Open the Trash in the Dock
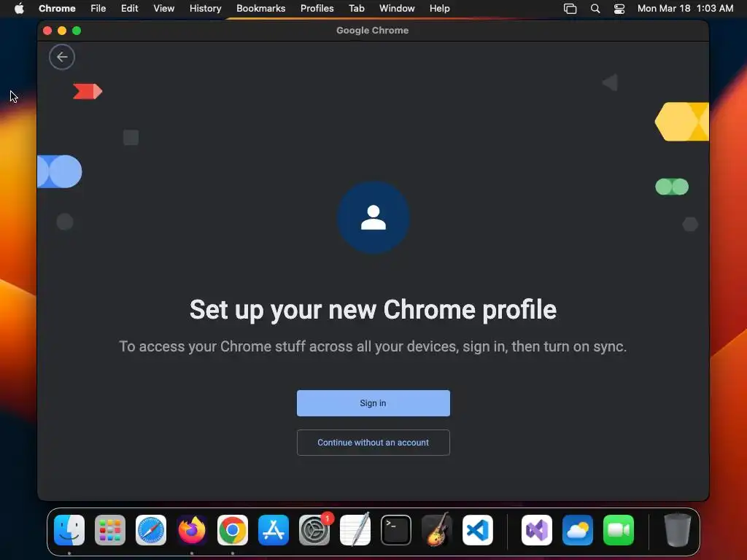Viewport: 747px width, 560px height. click(x=678, y=530)
